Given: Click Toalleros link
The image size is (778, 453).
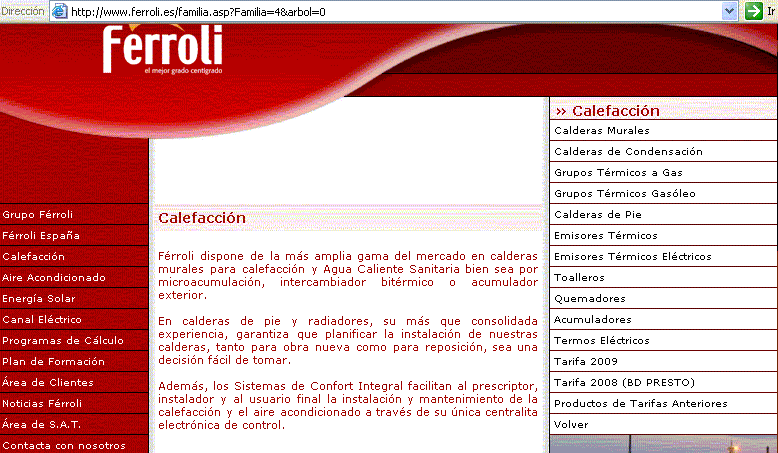Looking at the screenshot, I should tap(579, 277).
